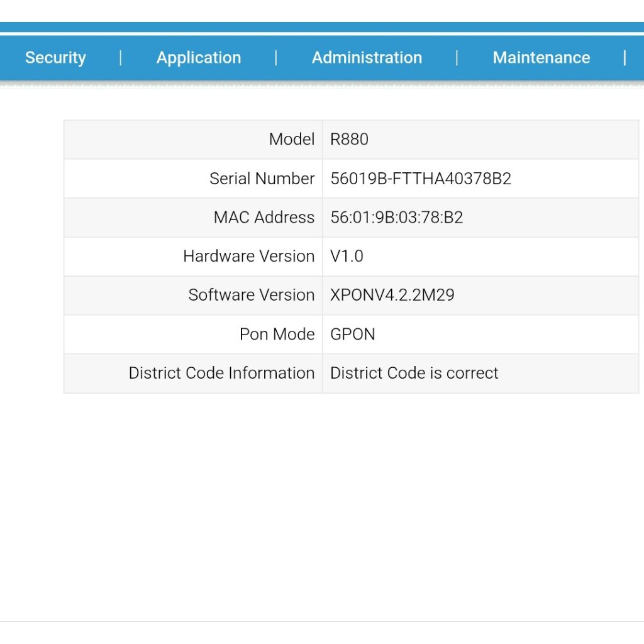
Task: Open the Security menu
Action: click(55, 57)
